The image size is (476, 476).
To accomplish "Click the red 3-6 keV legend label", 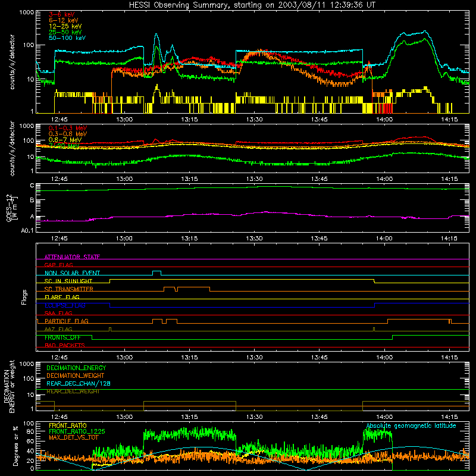I will (61, 14).
